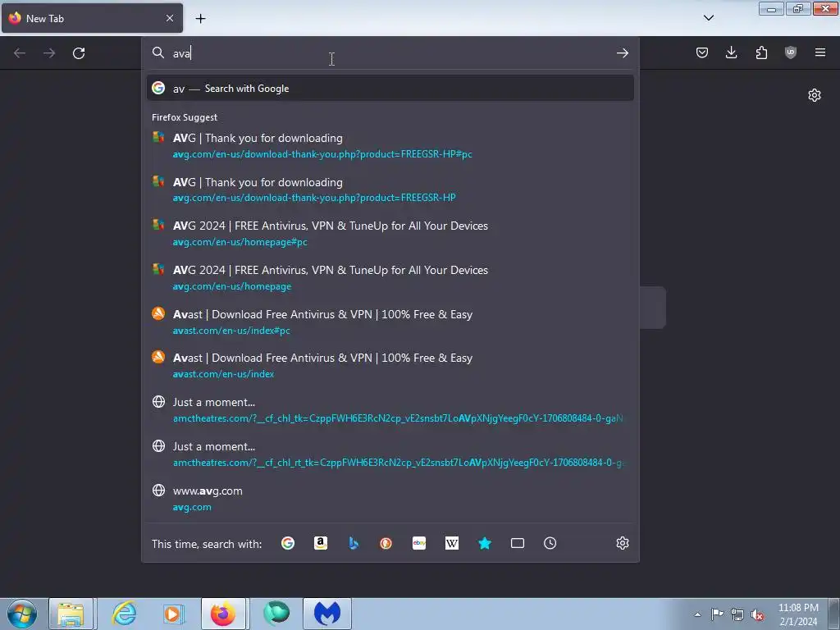This screenshot has width=840, height=630.
Task: Open Windows Explorer from the taskbar
Action: (x=71, y=614)
